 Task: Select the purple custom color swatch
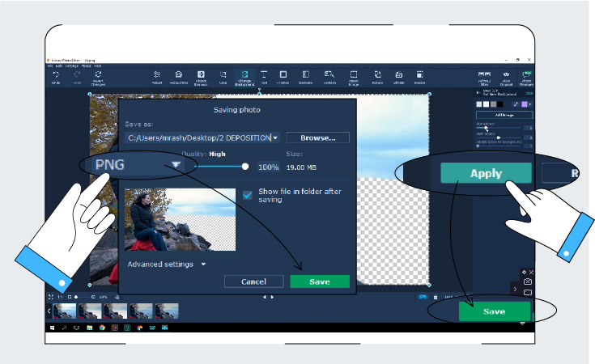(x=525, y=104)
